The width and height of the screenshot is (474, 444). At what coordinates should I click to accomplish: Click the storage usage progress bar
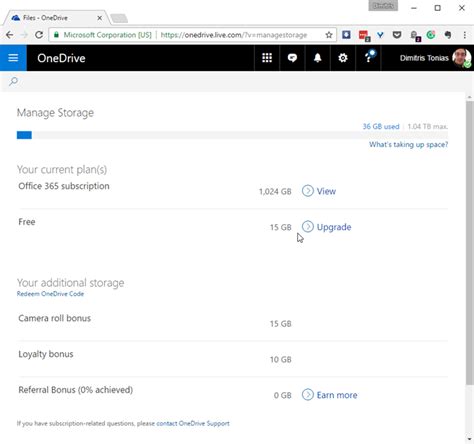pos(232,135)
